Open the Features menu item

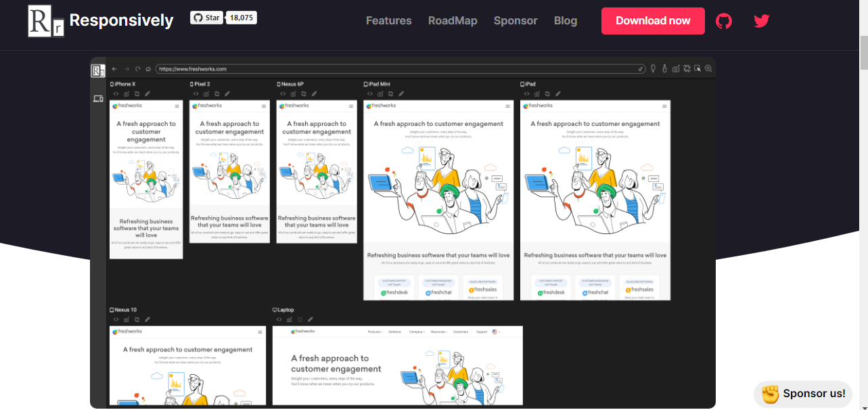click(389, 20)
